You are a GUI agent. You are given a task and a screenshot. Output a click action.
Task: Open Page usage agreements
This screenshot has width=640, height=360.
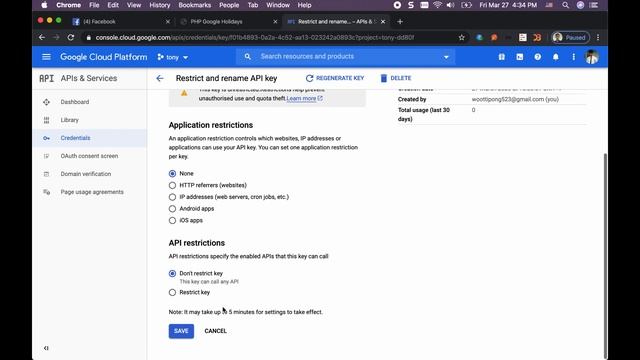[92, 192]
